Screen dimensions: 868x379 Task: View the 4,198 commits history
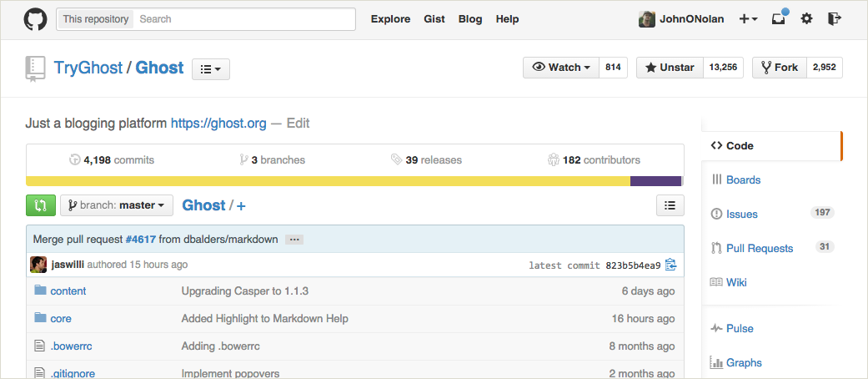click(x=112, y=160)
